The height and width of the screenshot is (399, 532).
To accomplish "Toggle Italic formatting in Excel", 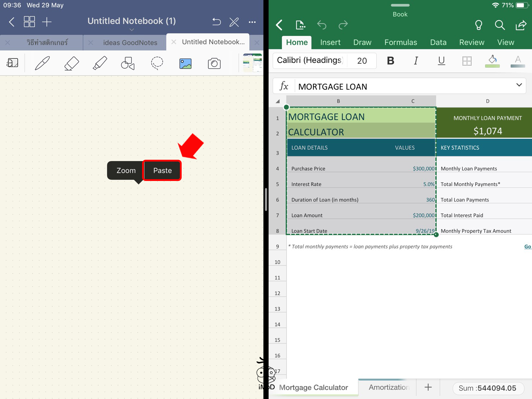I will (x=416, y=61).
